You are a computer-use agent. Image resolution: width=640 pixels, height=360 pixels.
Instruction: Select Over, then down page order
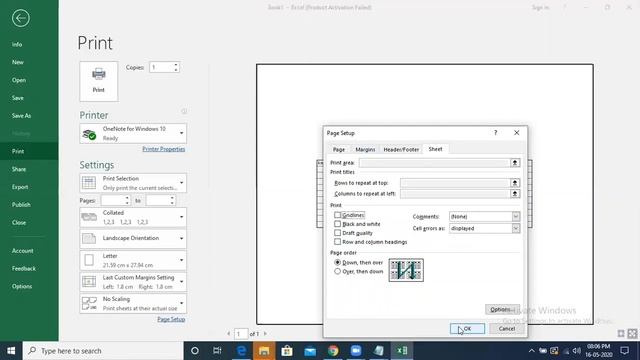337,271
